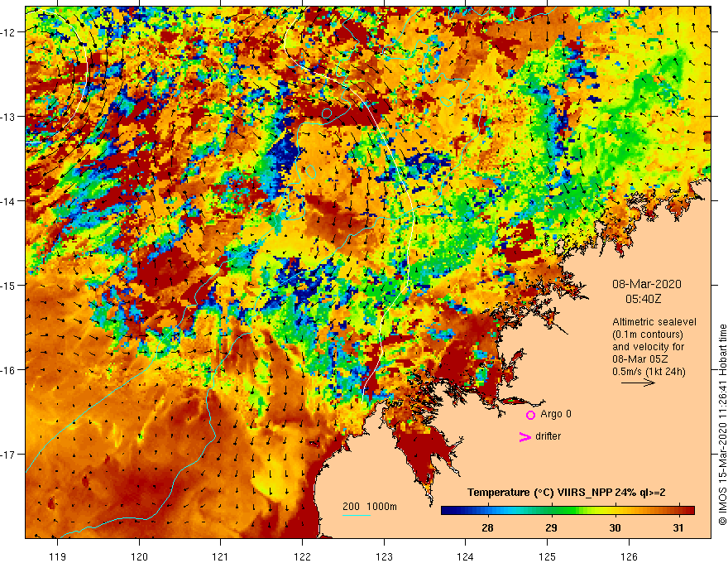Click the magenta drifter arrowhead symbol
Screen dimensions: 728x563
pos(525,436)
